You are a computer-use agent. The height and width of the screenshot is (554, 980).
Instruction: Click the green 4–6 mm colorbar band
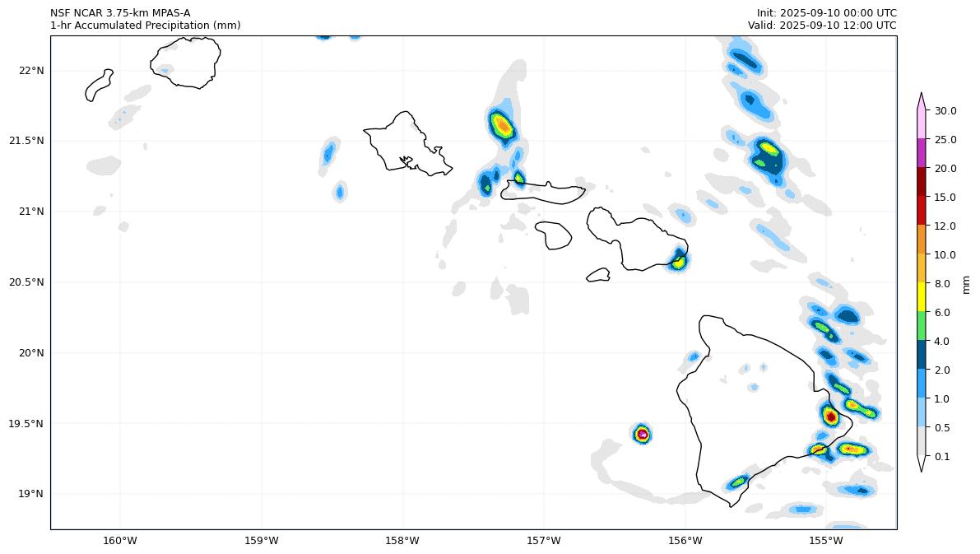(922, 326)
